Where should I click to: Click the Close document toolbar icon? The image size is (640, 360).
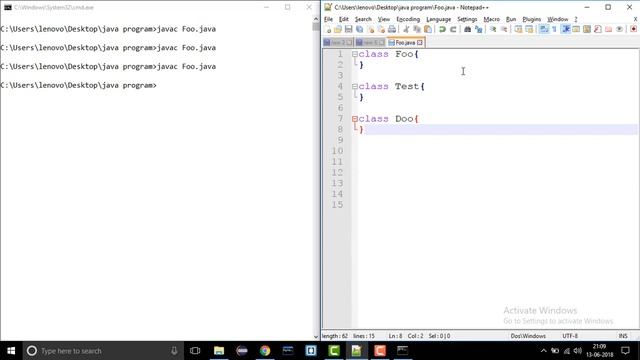371,29
